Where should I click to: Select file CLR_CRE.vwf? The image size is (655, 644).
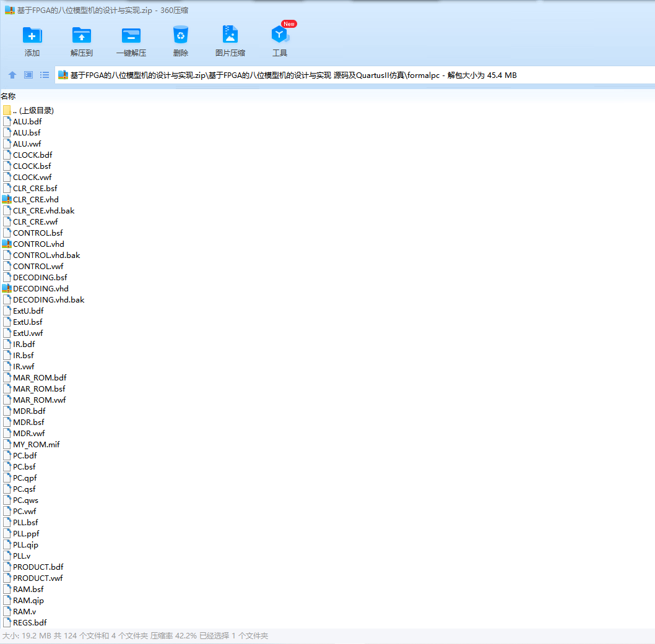(30, 221)
